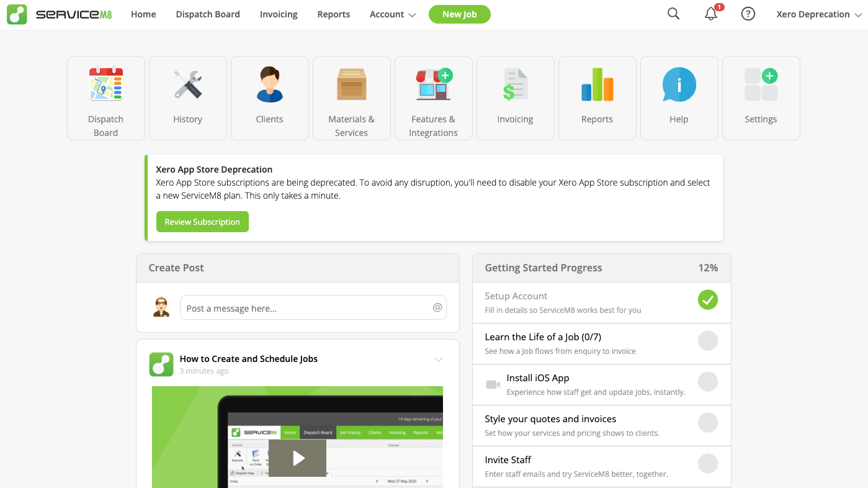This screenshot has width=868, height=488.
Task: Open the help question mark icon
Action: 748,14
